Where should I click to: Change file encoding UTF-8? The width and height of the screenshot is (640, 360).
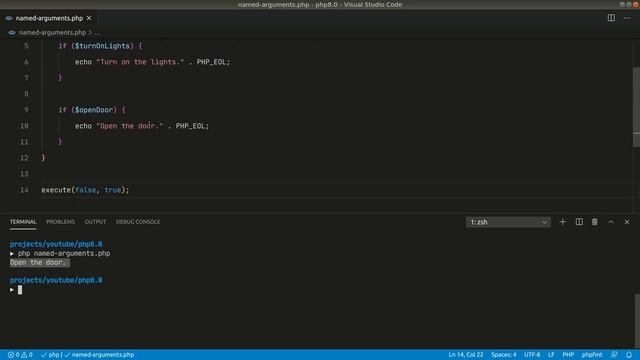[532, 355]
